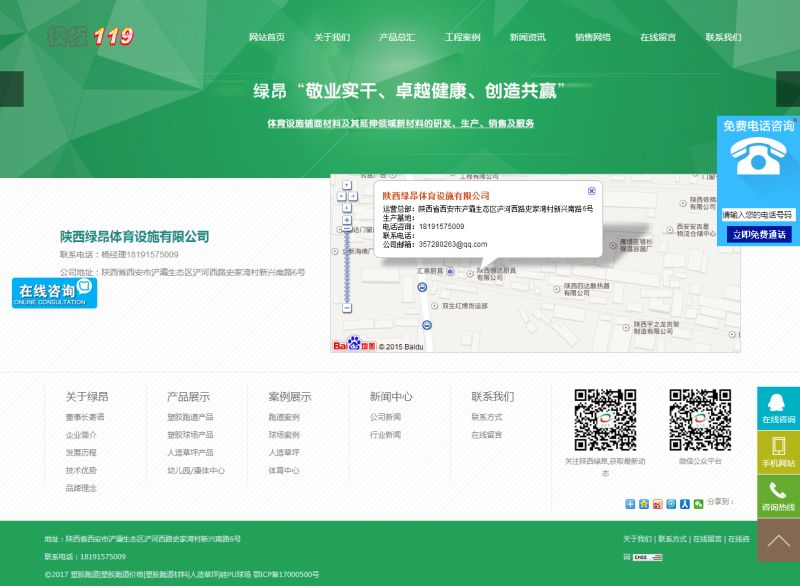This screenshot has width=800, height=586.
Task: Share to Renren icon
Action: pos(685,504)
